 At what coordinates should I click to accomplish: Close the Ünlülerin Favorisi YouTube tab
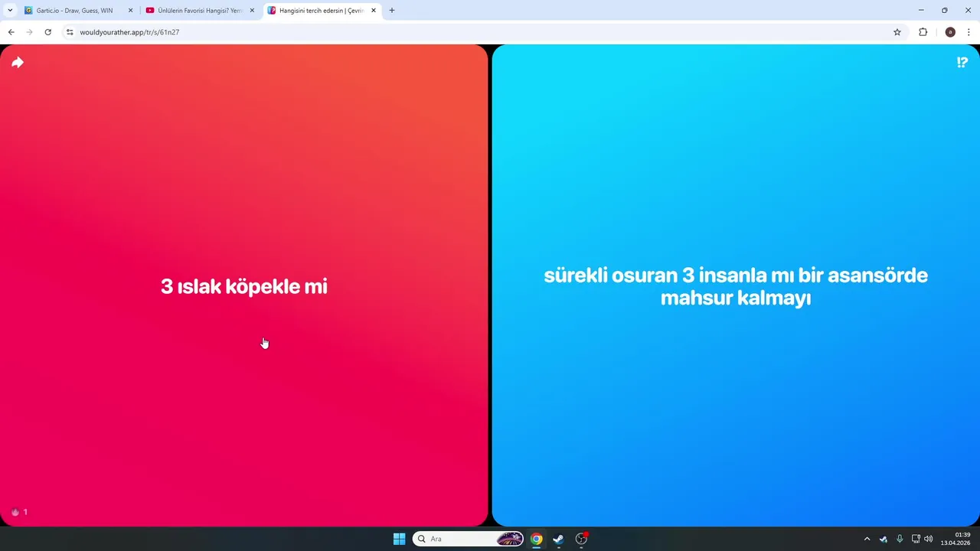(x=252, y=11)
